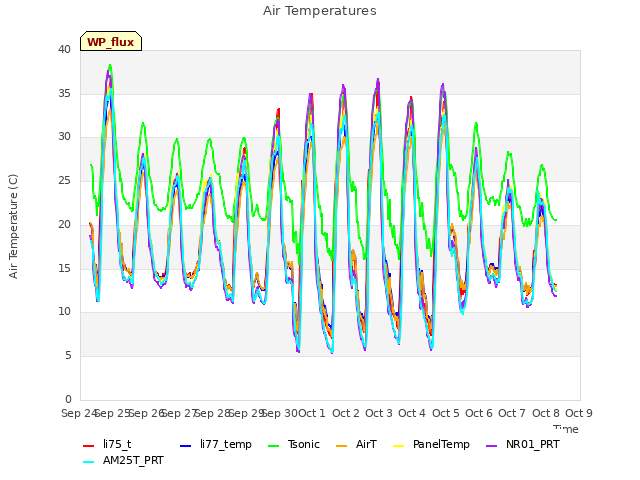Click the WP_flux label badge
Screen dimensions: 640x480
click(x=111, y=41)
